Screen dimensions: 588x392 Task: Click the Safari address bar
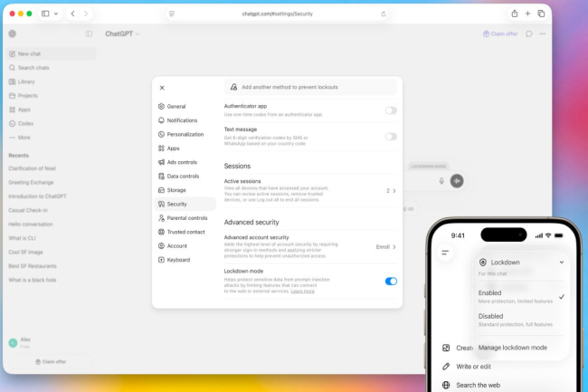[x=278, y=14]
